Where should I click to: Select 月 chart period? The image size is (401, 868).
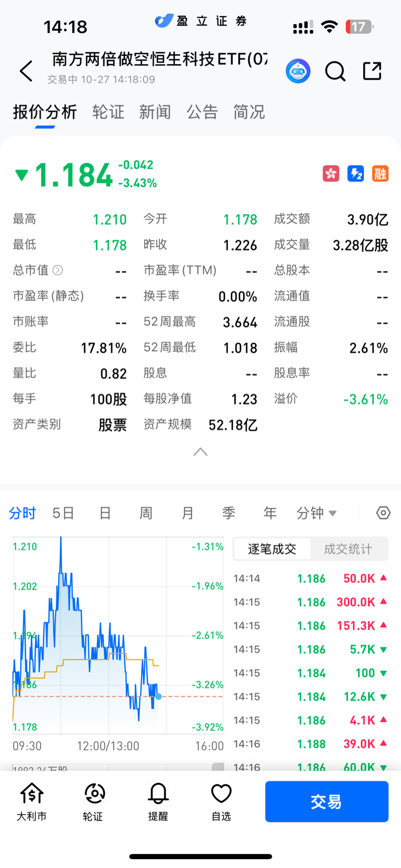[187, 513]
